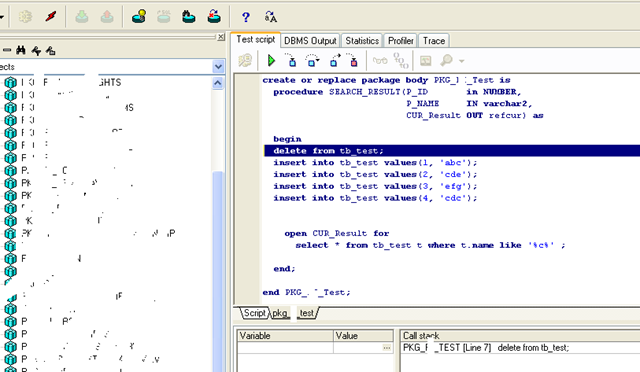The width and height of the screenshot is (640, 372).
Task: Click the grayed-out gear Execute icon in top toolbar
Action: coord(25,17)
